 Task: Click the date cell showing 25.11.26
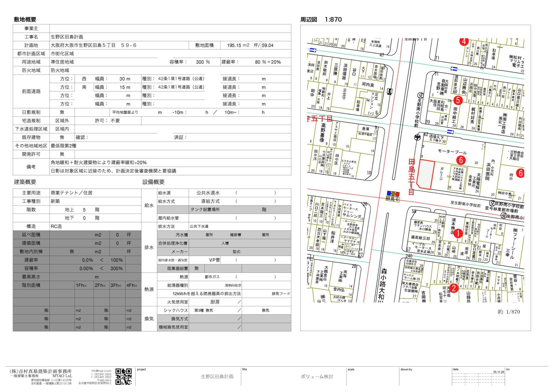[498, 372]
